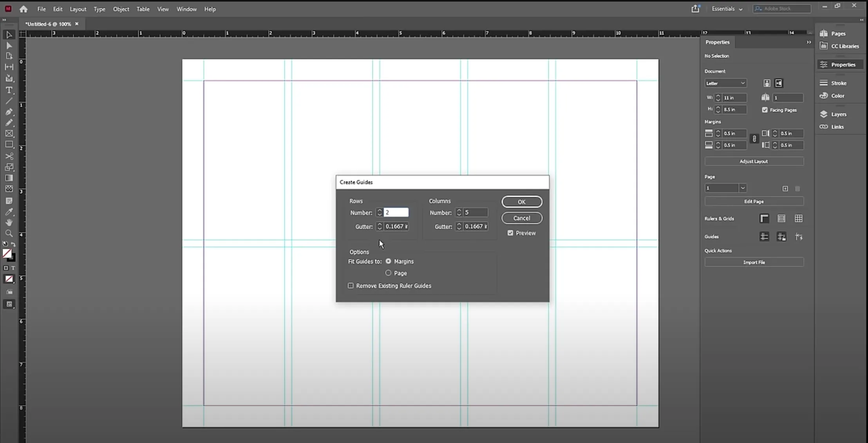
Task: Pick the Zoom tool
Action: click(9, 234)
